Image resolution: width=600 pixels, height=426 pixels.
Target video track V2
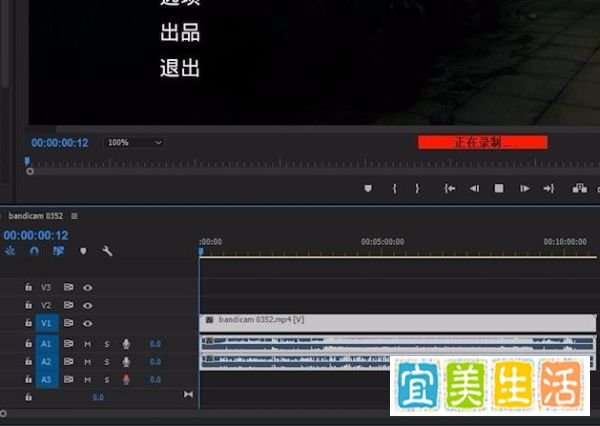coord(46,305)
